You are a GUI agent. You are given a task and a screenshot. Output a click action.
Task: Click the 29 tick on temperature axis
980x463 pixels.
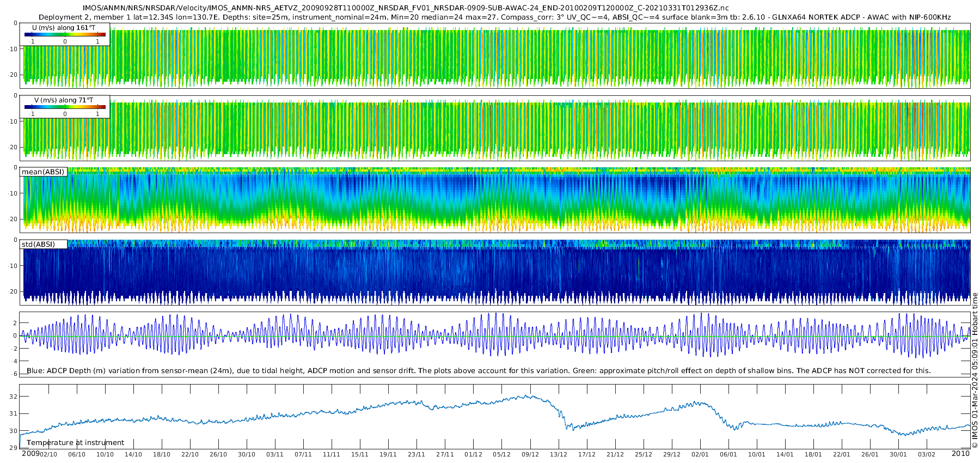pyautogui.click(x=14, y=448)
